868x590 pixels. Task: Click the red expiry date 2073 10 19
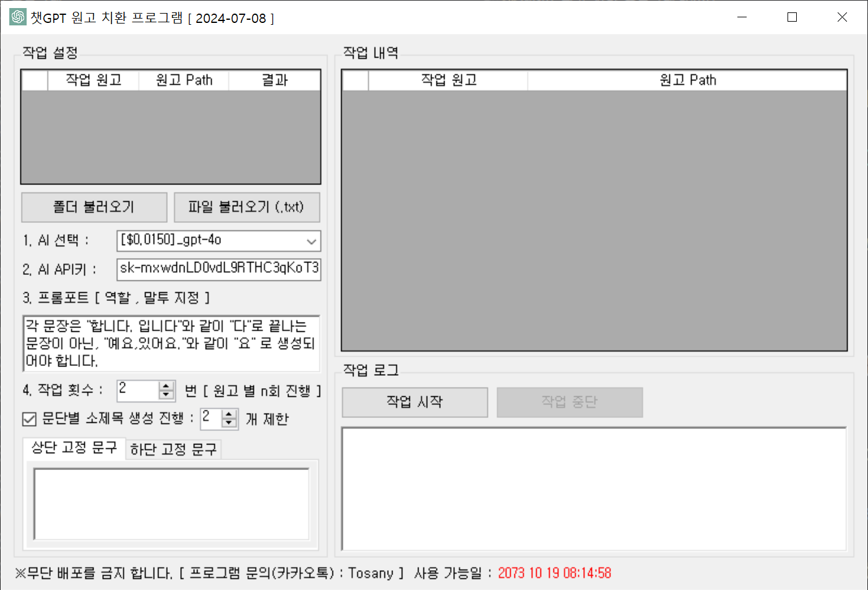[x=554, y=573]
